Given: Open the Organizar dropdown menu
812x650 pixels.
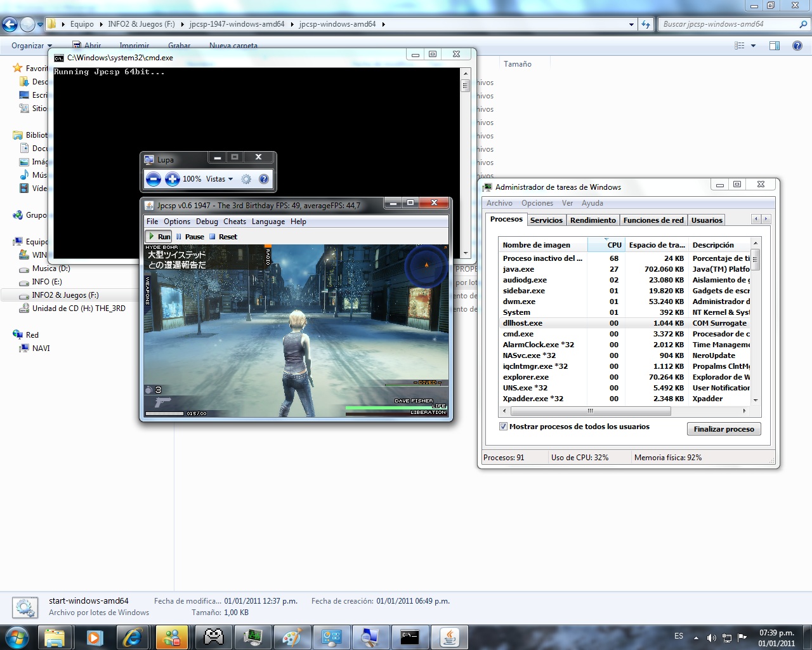Looking at the screenshot, I should click(x=32, y=46).
